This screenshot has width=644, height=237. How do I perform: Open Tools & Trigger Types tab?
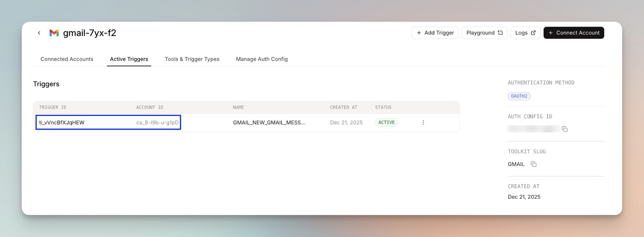pyautogui.click(x=192, y=59)
